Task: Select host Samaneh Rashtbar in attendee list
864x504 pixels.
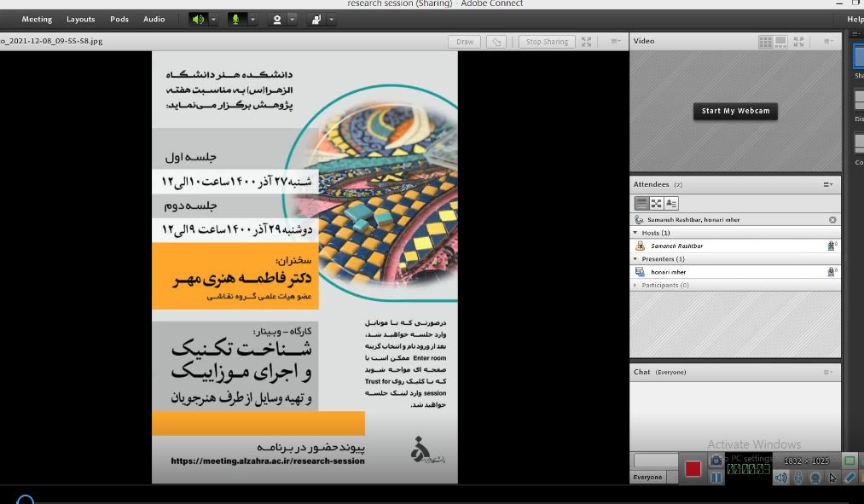Action: tap(735, 246)
